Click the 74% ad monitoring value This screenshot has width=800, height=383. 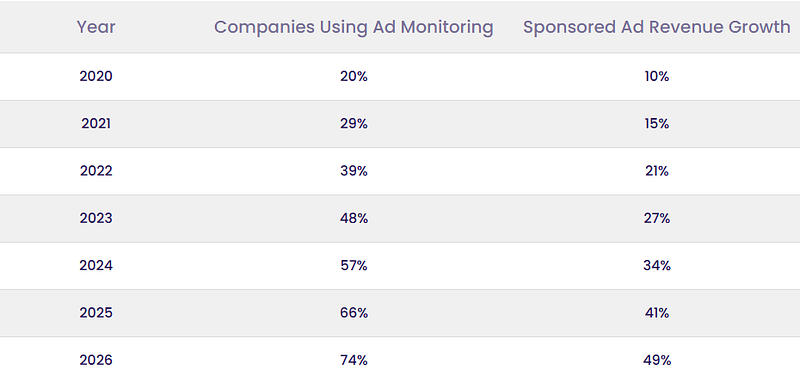click(x=354, y=361)
